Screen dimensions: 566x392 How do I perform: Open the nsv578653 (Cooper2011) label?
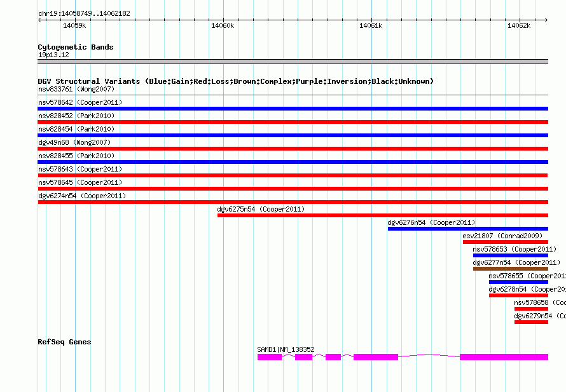point(514,249)
